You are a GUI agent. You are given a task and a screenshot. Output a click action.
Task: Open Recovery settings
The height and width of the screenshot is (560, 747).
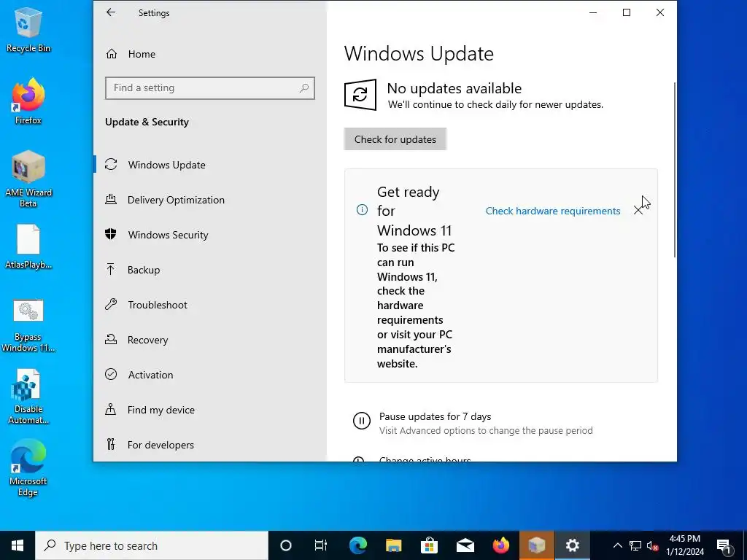tap(209, 340)
